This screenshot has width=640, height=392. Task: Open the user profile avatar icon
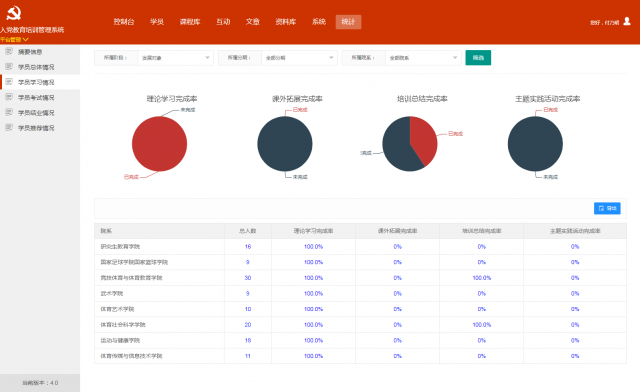(x=627, y=21)
